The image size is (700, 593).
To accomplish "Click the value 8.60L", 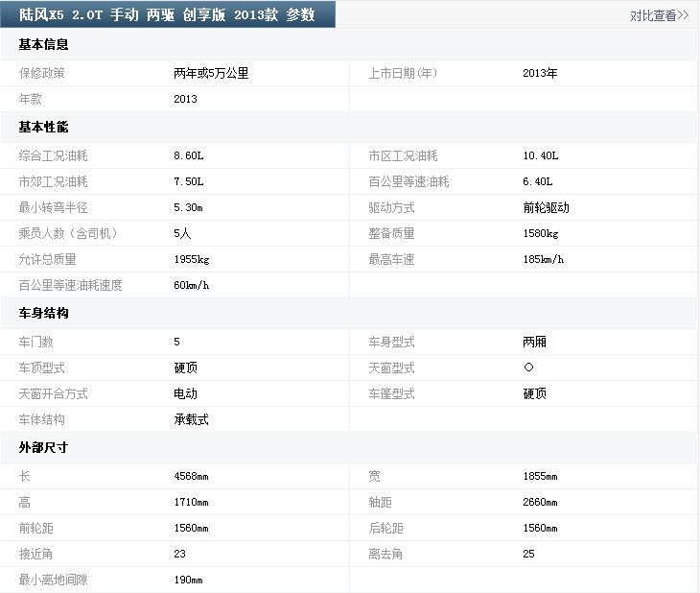I will coord(188,156).
